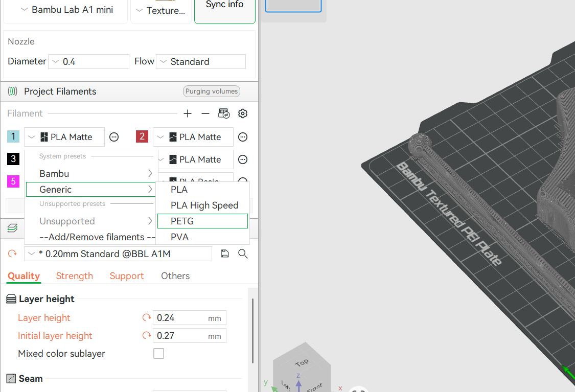Reset Layer height value to default
This screenshot has width=575, height=392.
pos(147,317)
